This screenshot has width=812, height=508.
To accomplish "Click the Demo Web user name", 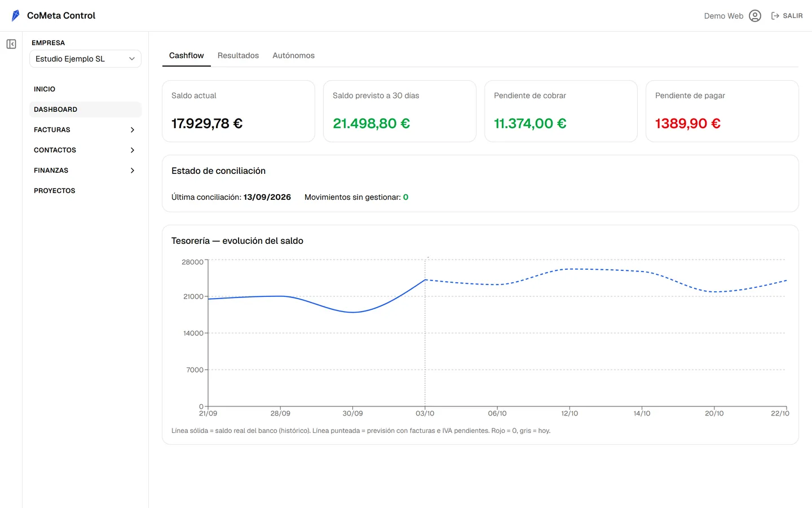I will [x=723, y=16].
